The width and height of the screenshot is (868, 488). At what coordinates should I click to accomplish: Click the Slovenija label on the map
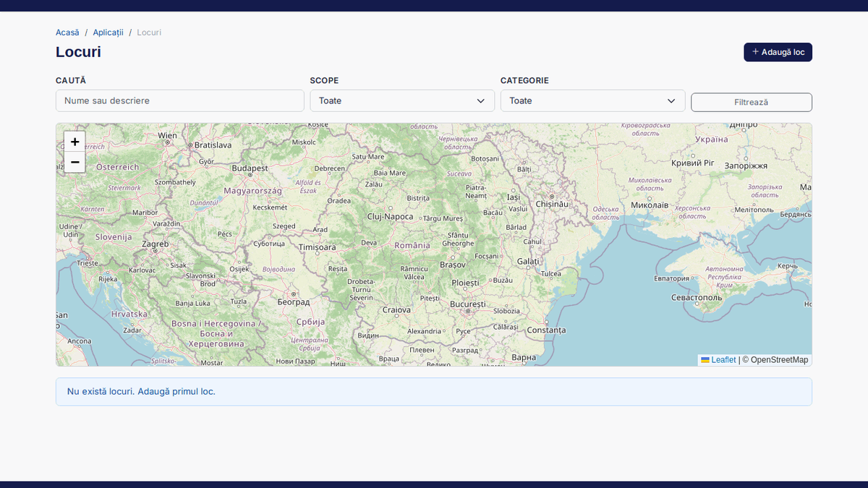pyautogui.click(x=114, y=237)
